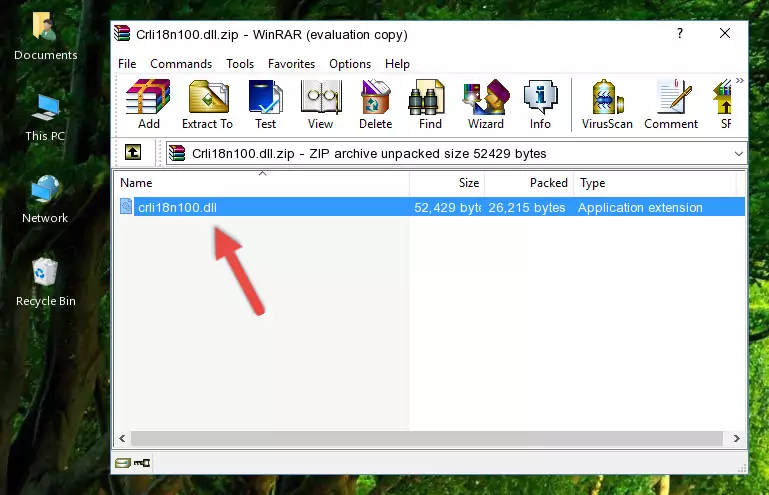Click the archive path address field
The height and width of the screenshot is (495, 769).
456,154
